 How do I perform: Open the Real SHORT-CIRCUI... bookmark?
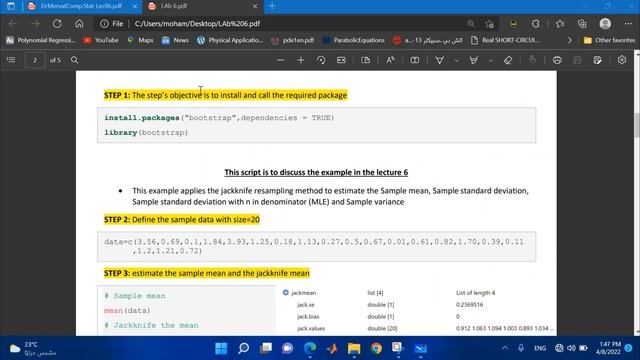pos(505,40)
